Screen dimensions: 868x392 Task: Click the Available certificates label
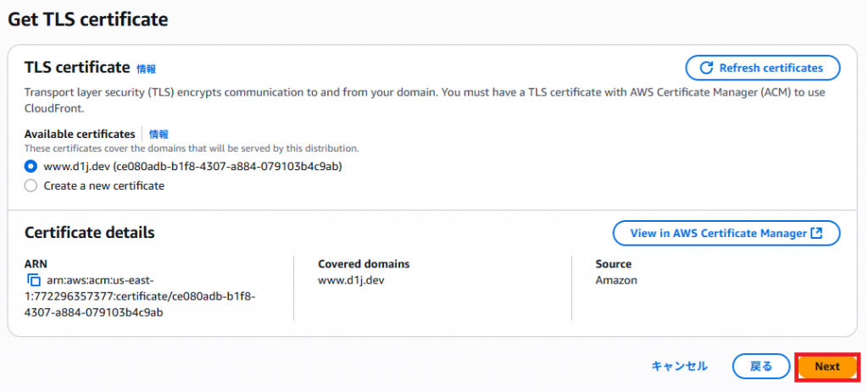tap(80, 135)
